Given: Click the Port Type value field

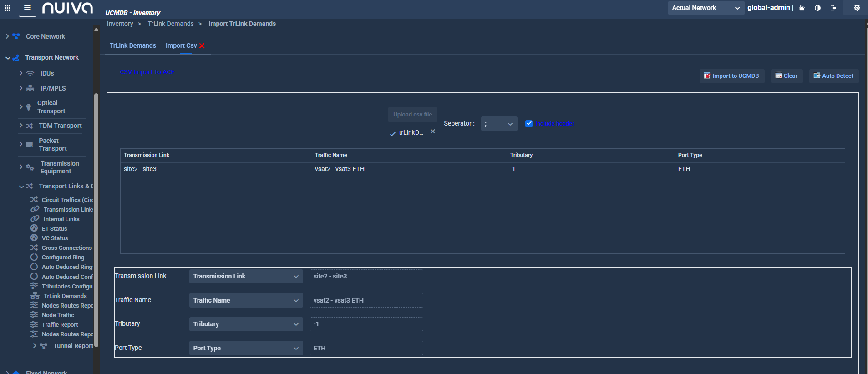Looking at the screenshot, I should click(x=366, y=348).
